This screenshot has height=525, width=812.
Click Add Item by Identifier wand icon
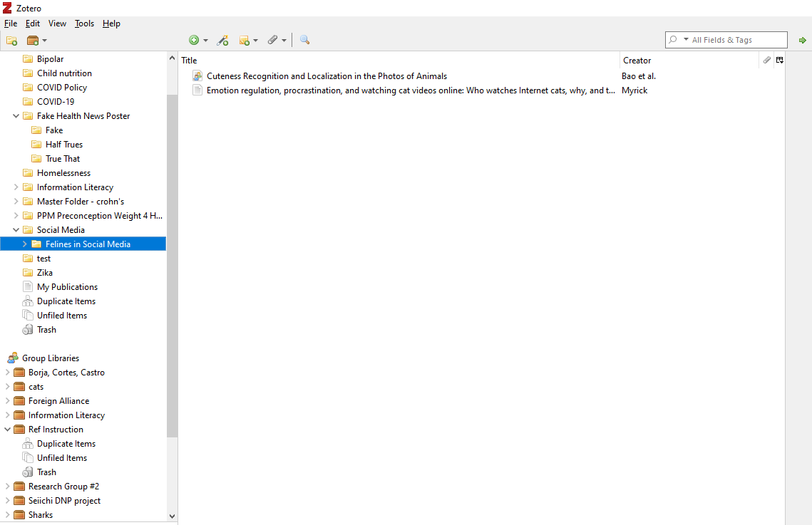click(222, 41)
